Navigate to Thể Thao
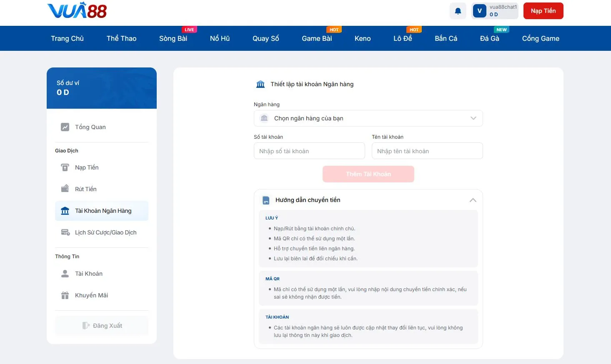Screen dimensions: 611x364 pyautogui.click(x=121, y=38)
